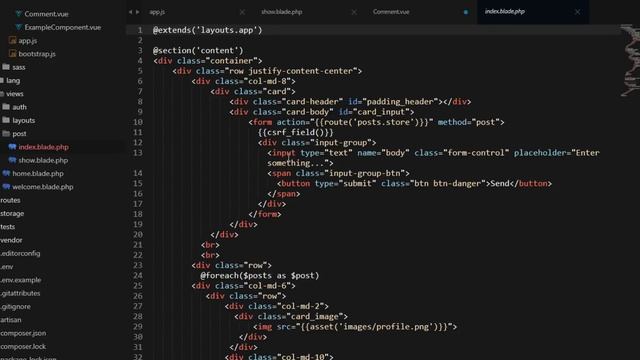This screenshot has height=360, width=640.
Task: Collapse the views folder
Action: pos(15,94)
